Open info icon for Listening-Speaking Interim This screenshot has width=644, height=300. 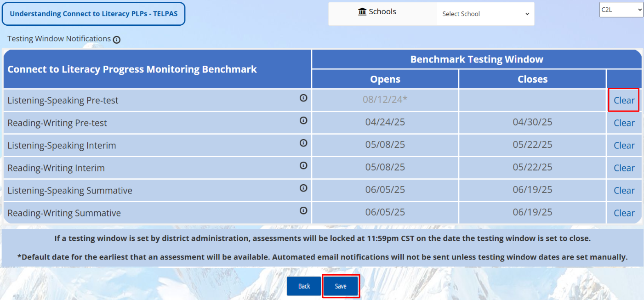[x=303, y=143]
